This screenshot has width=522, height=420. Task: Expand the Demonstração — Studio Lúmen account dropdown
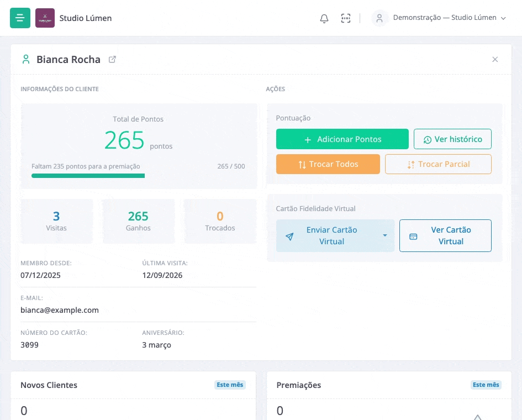(x=450, y=18)
